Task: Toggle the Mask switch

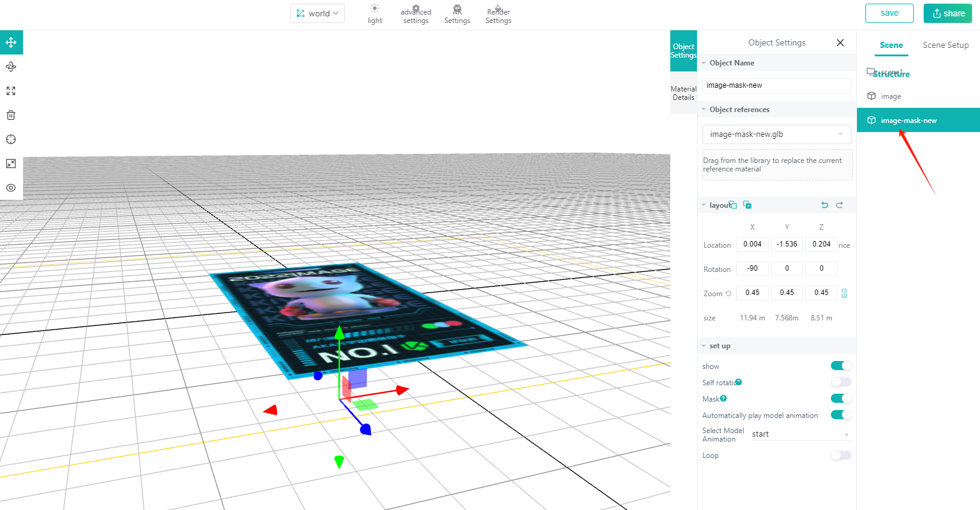Action: coord(841,398)
